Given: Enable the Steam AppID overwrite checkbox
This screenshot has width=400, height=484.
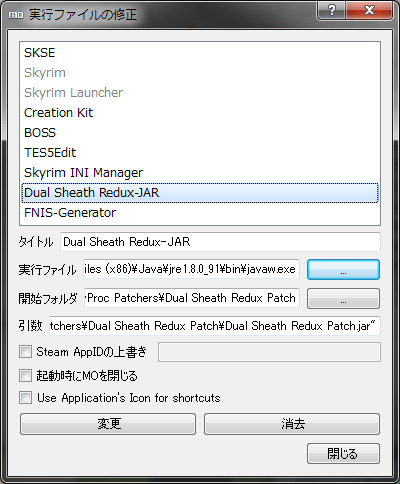Looking at the screenshot, I should [25, 351].
